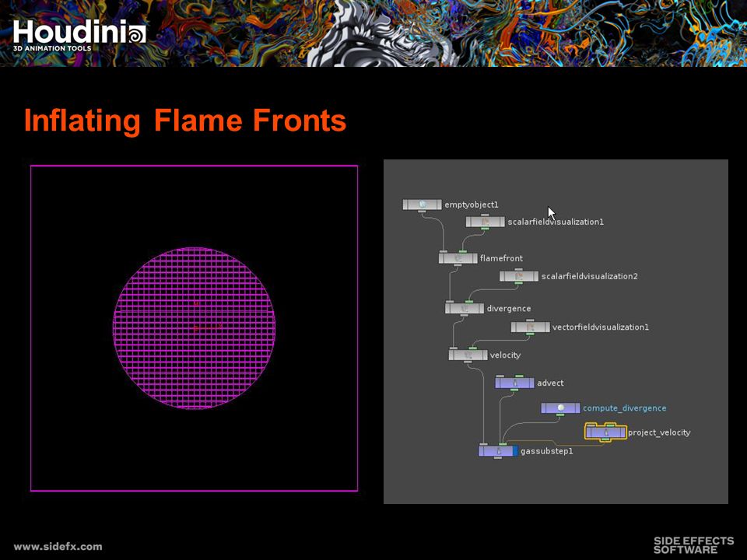747x560 pixels.
Task: Click the blue 'compute_divergence' node name label
Action: [625, 408]
